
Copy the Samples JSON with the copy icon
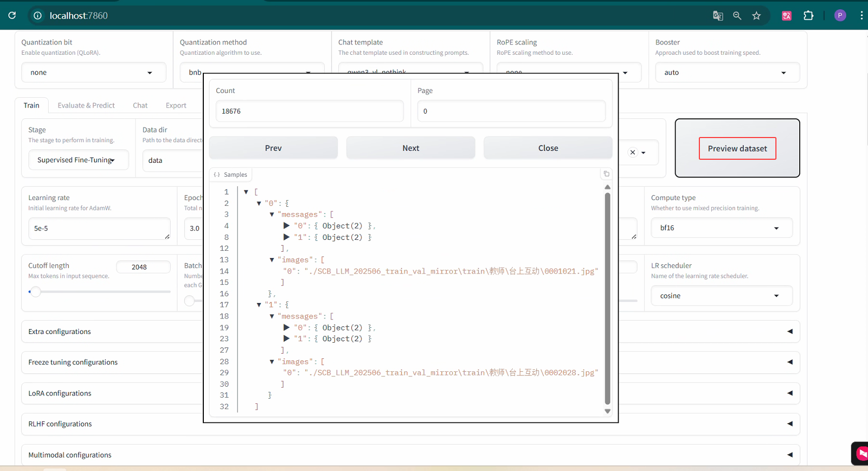pos(607,174)
